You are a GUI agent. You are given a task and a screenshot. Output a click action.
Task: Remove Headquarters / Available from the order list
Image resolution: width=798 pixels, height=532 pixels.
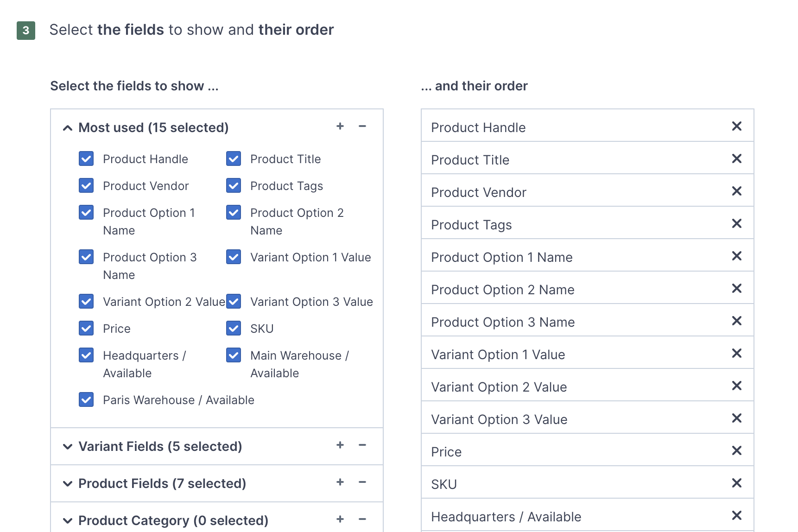tap(736, 515)
